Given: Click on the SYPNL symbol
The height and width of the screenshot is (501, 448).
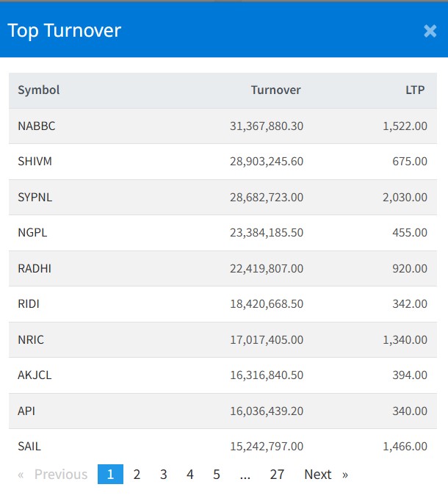Looking at the screenshot, I should 35,198.
